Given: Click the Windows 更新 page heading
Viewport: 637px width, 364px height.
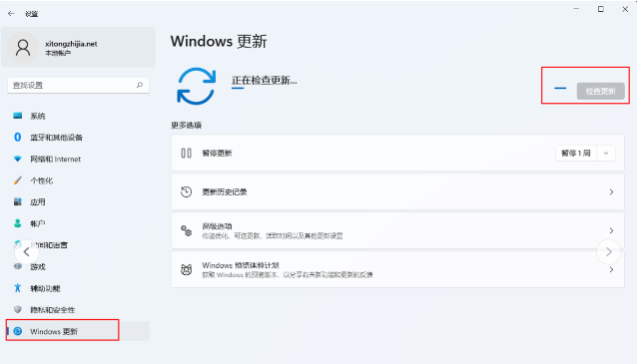Looking at the screenshot, I should click(x=219, y=41).
